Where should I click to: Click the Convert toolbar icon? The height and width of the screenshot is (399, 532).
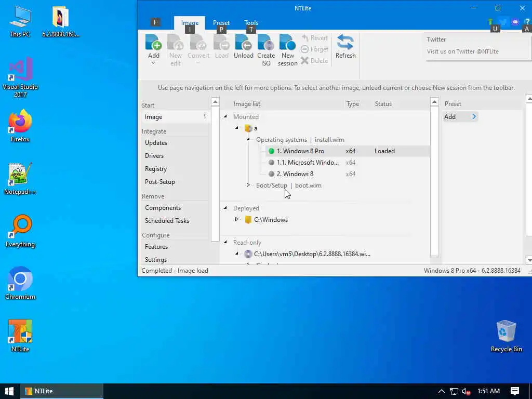198,43
